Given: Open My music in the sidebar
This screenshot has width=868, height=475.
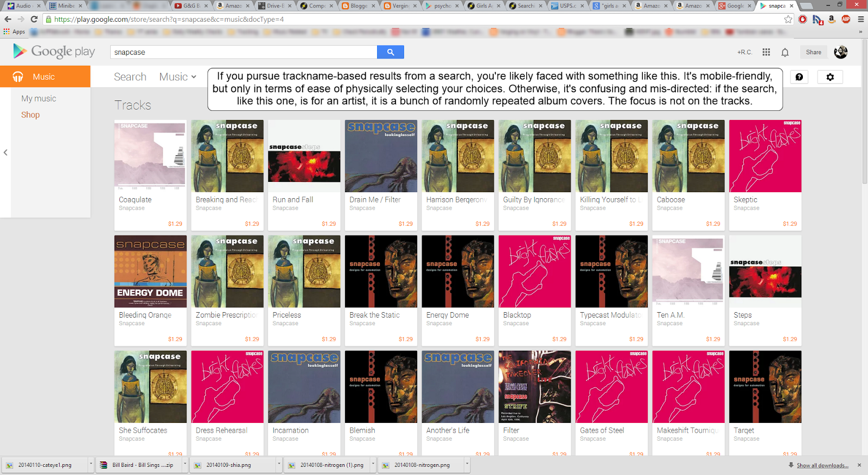Looking at the screenshot, I should 39,98.
